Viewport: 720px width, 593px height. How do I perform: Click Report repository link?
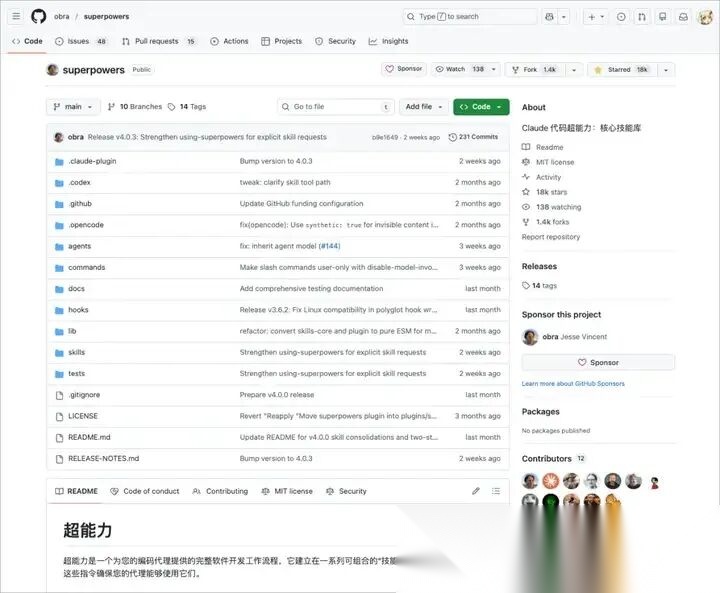coord(551,237)
